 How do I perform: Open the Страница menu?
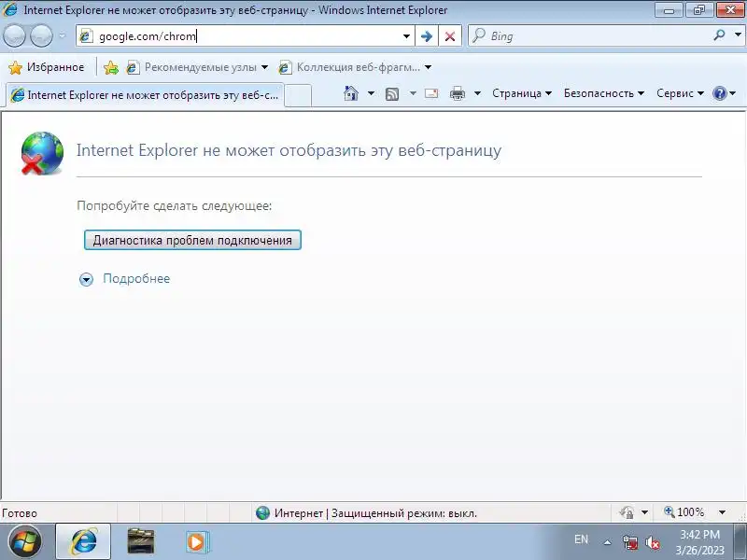[x=522, y=93]
